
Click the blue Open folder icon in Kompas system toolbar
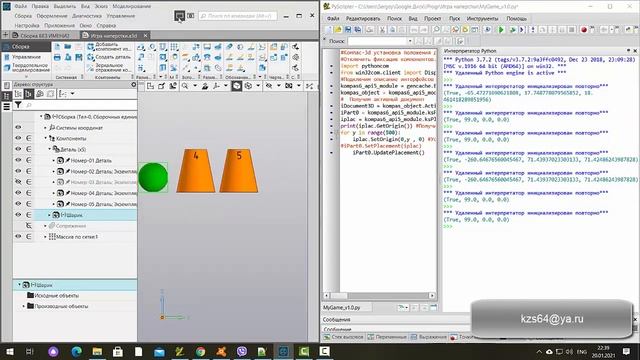[68, 47]
